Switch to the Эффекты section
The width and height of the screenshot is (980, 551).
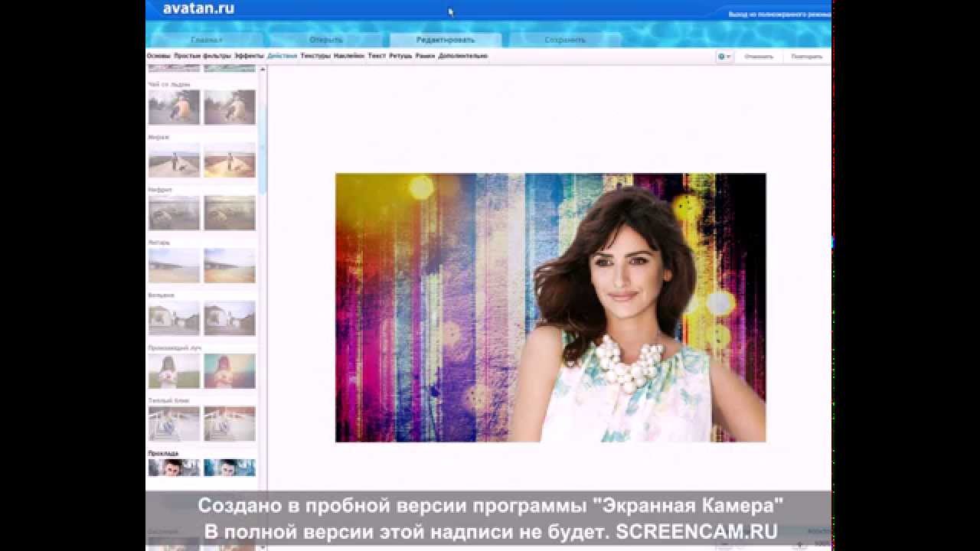(249, 56)
